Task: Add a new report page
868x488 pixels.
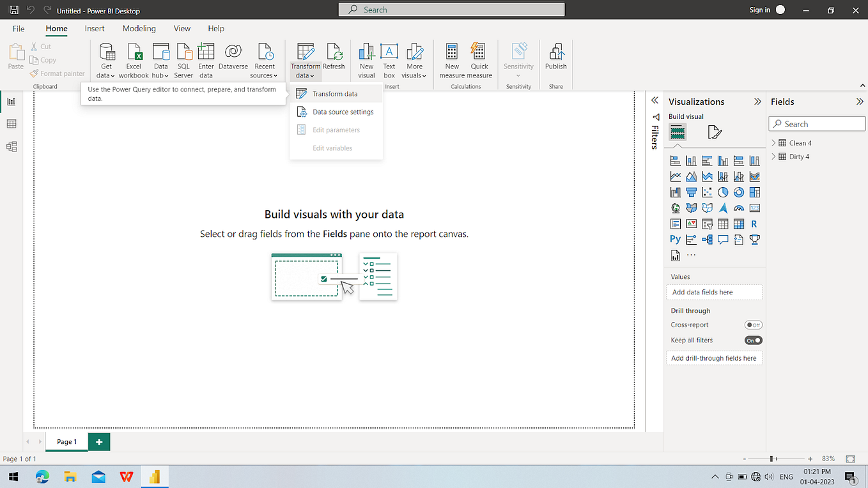Action: pos(99,441)
